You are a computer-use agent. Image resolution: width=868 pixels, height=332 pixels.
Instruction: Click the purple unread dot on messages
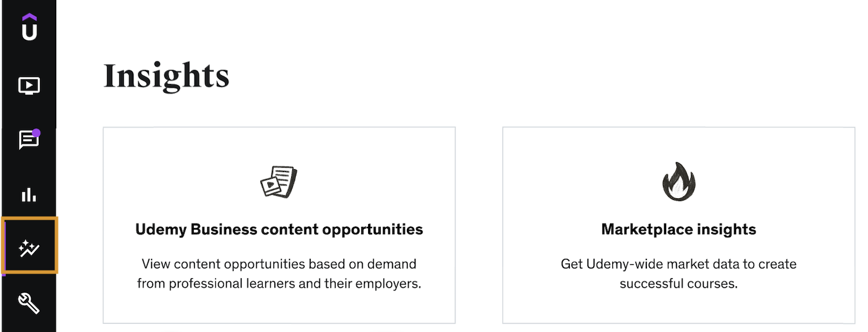[x=36, y=133]
